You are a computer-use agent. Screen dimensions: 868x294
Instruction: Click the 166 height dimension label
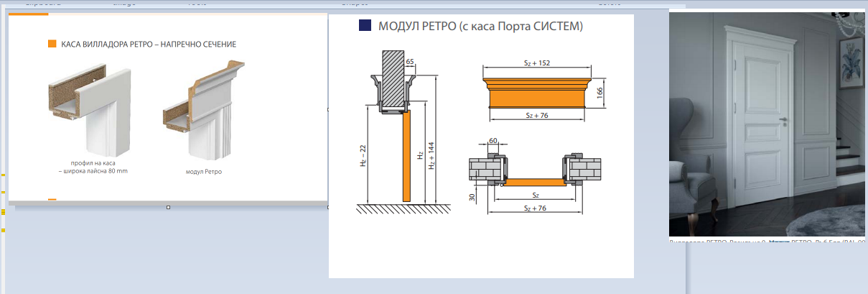pos(599,92)
